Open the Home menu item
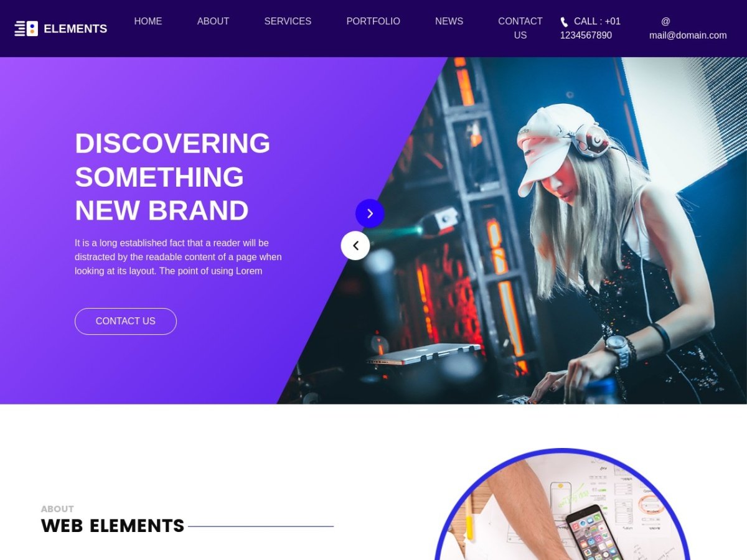The height and width of the screenshot is (560, 747). [148, 21]
